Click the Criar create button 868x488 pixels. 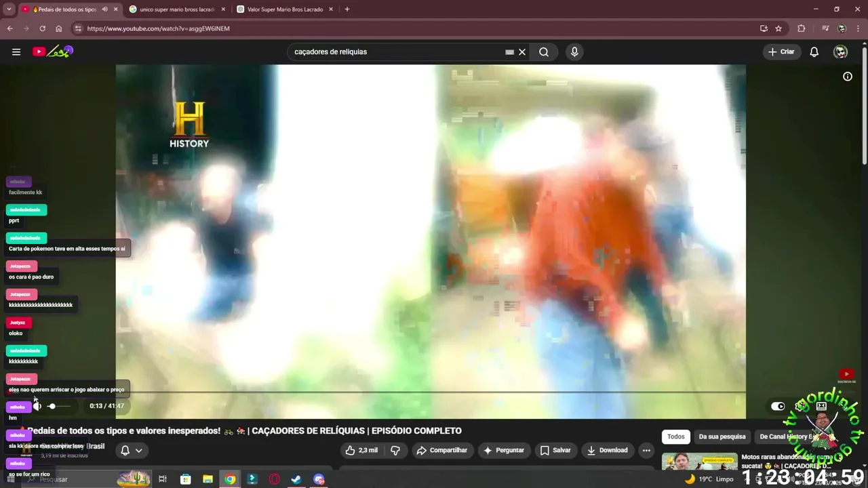(x=781, y=52)
